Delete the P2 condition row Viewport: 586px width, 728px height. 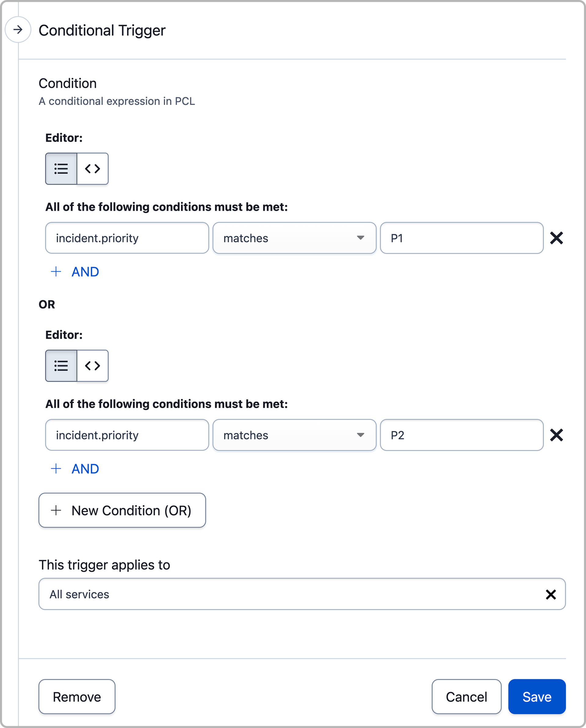click(556, 435)
